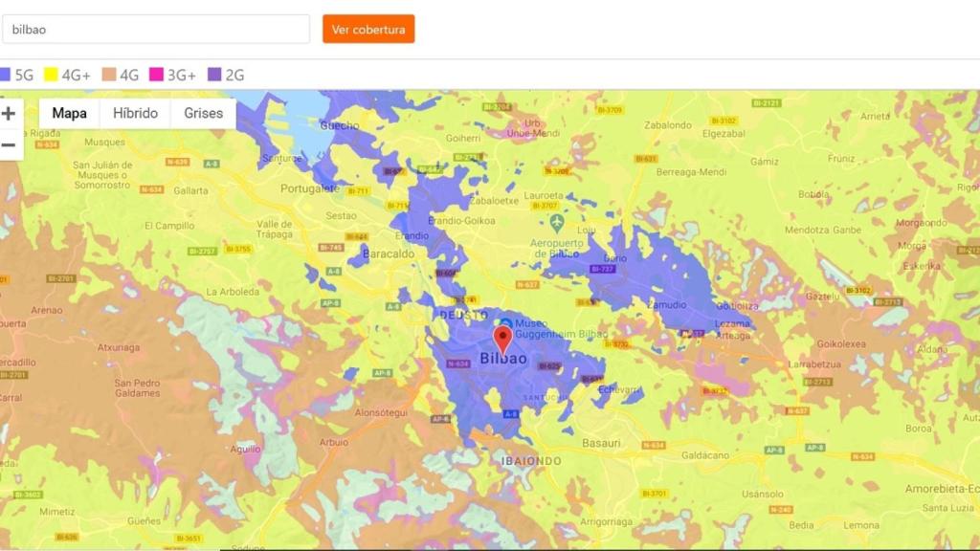This screenshot has height=551, width=980.
Task: Zoom out using the minus icon
Action: click(10, 145)
